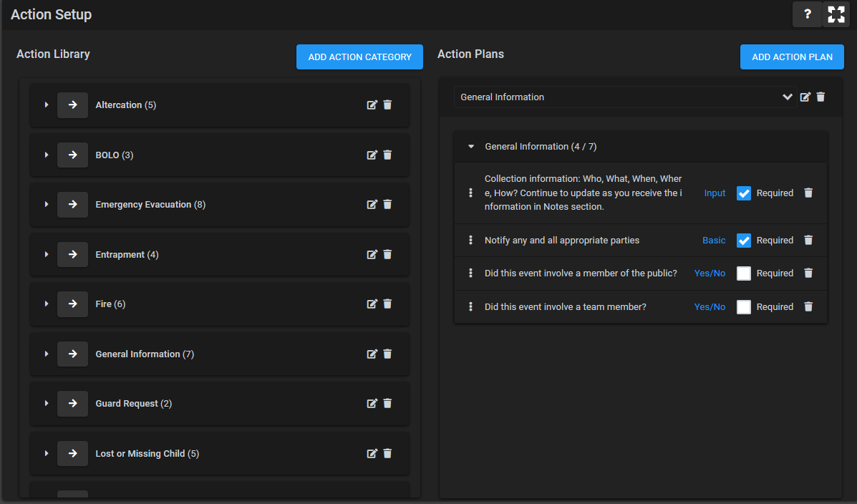Remove member of the public question
This screenshot has width=857, height=504.
pos(808,273)
